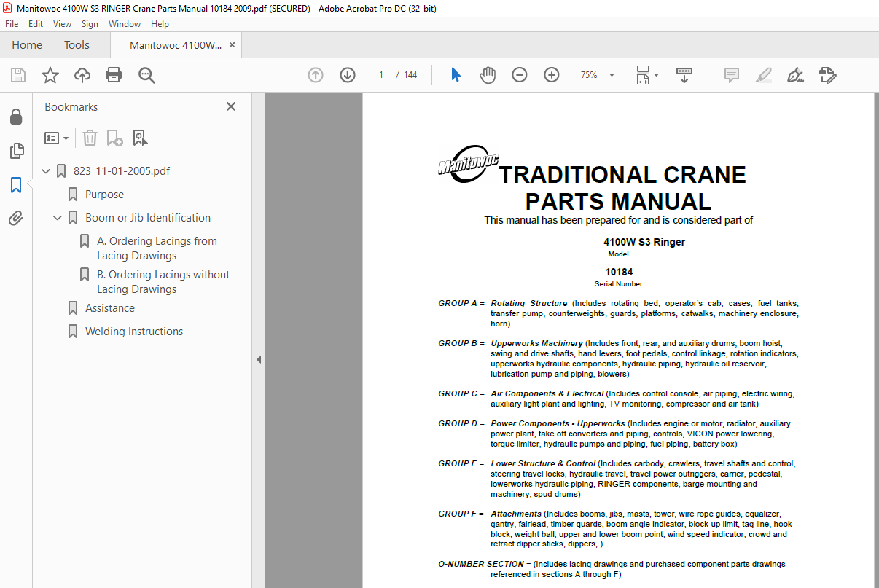Switch to the Tools tab
This screenshot has height=588, width=879.
77,45
